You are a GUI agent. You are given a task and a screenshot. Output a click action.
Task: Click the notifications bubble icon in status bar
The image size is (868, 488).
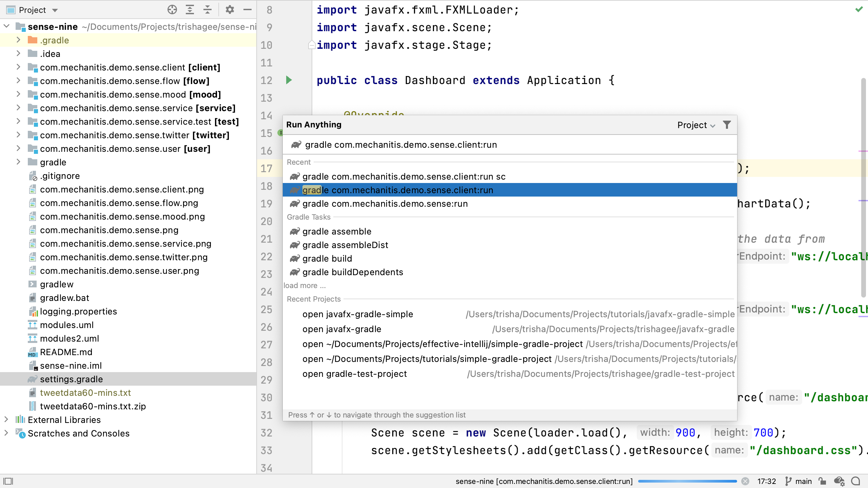pyautogui.click(x=856, y=481)
